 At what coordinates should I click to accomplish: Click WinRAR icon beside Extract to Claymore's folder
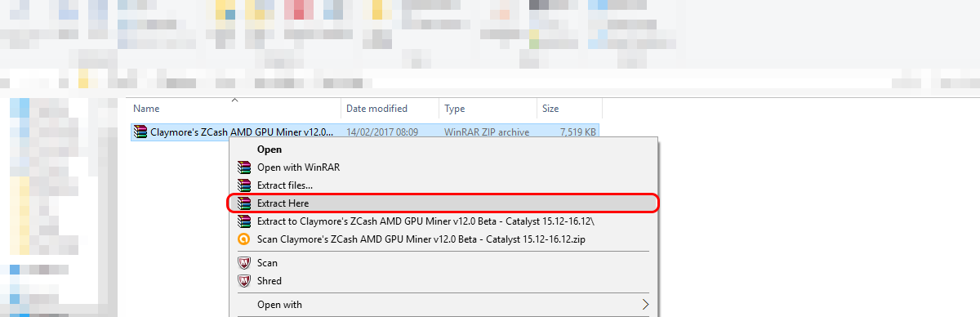(x=243, y=221)
